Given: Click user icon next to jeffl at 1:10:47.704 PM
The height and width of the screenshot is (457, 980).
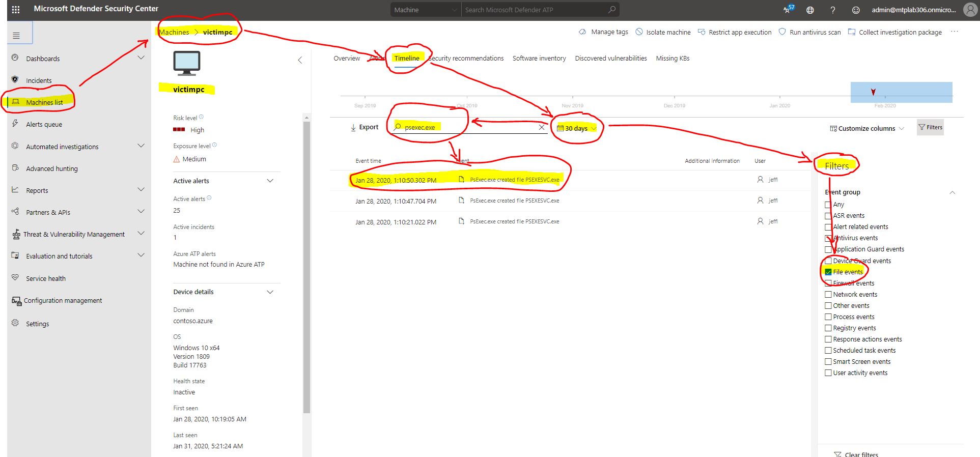Looking at the screenshot, I should tap(760, 201).
